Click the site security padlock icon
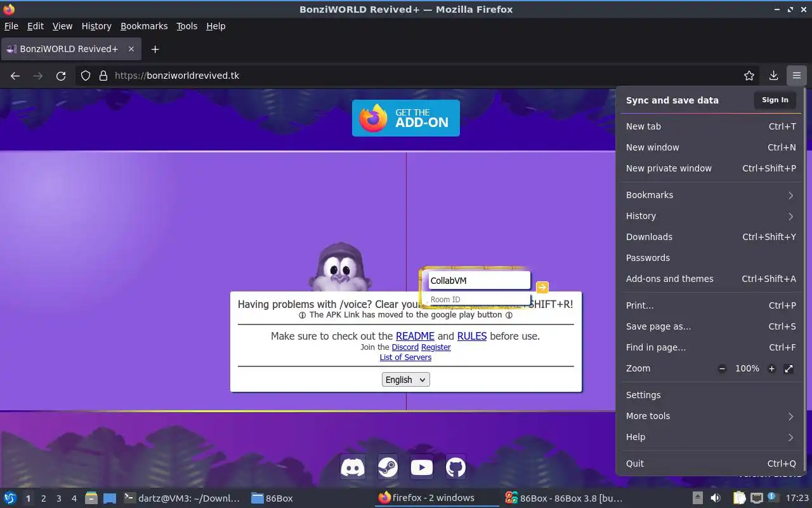The width and height of the screenshot is (812, 508). [x=103, y=76]
